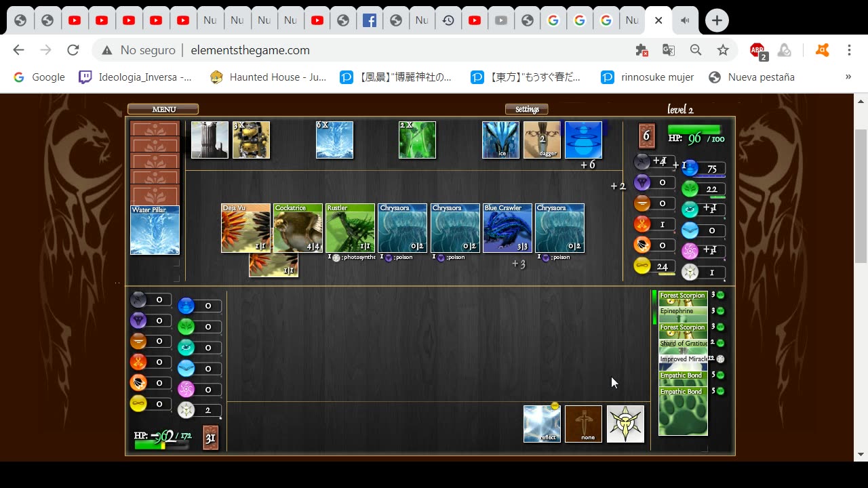Open the Ideologia_Inversa Twitch bookmark
Image resolution: width=868 pixels, height=488 pixels.
click(136, 77)
